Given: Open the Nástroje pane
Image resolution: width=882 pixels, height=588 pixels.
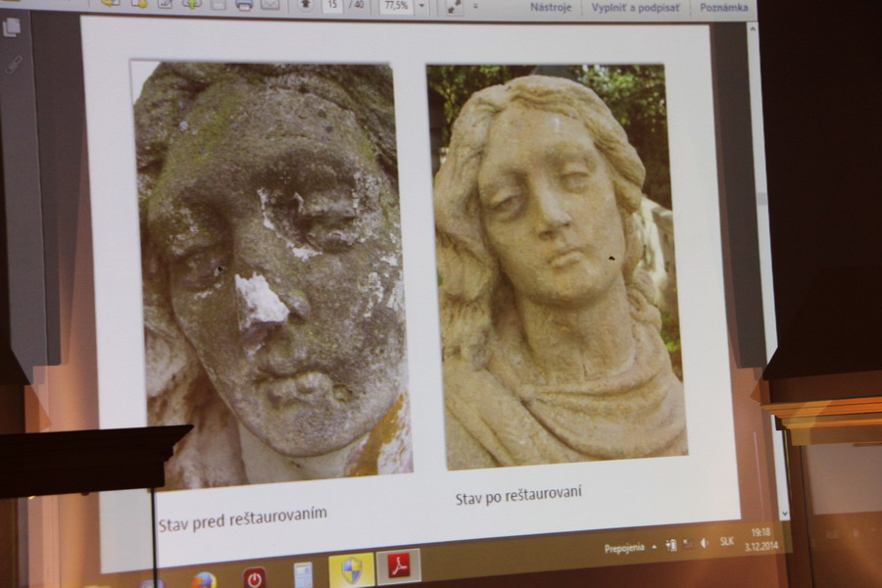Looking at the screenshot, I should 551,8.
